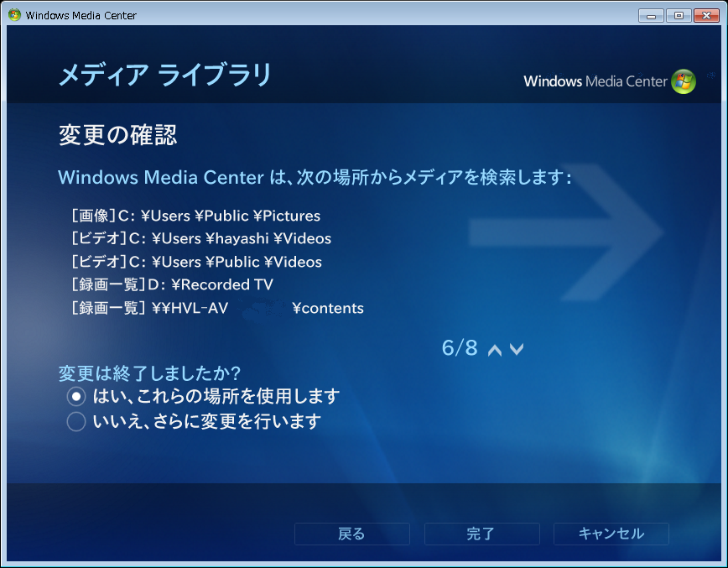Click the title bar Media Center icon

click(14, 15)
